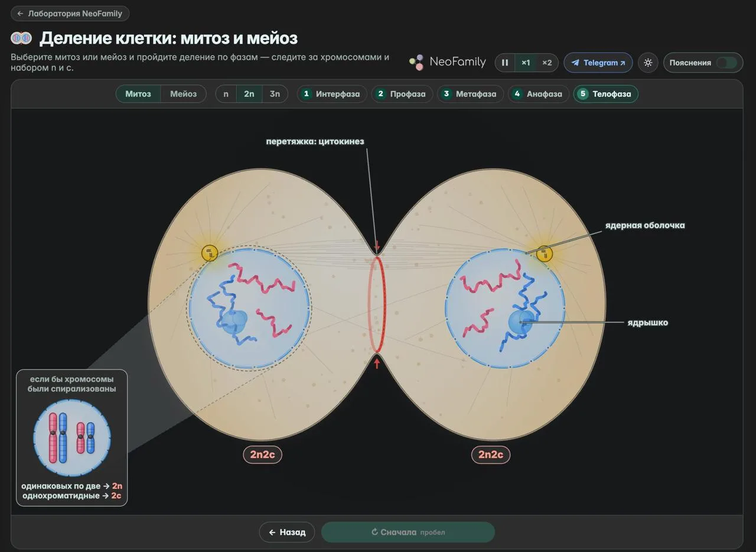The image size is (756, 552).
Task: Switch to the Митоз mode
Action: 138,94
